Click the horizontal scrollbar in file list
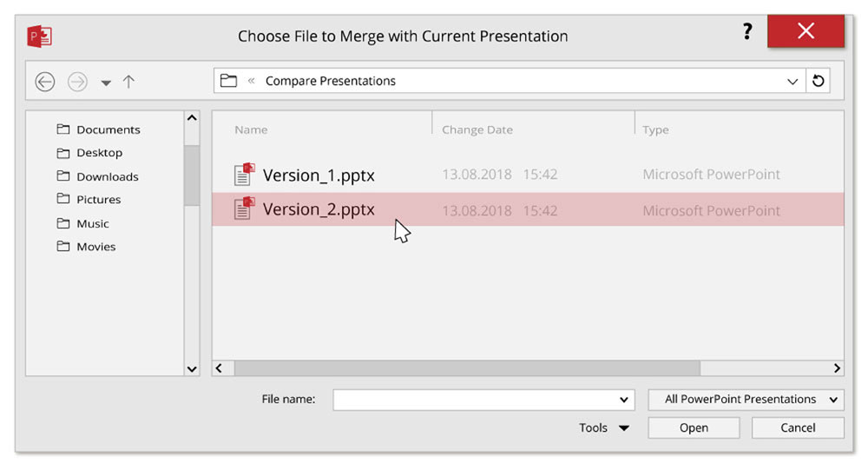Screen dimensions: 868x470 [x=466, y=368]
